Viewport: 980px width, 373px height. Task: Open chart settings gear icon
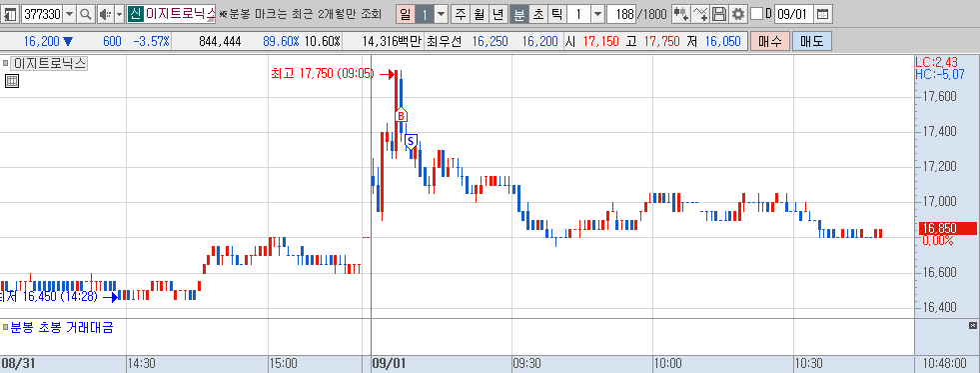tap(738, 13)
